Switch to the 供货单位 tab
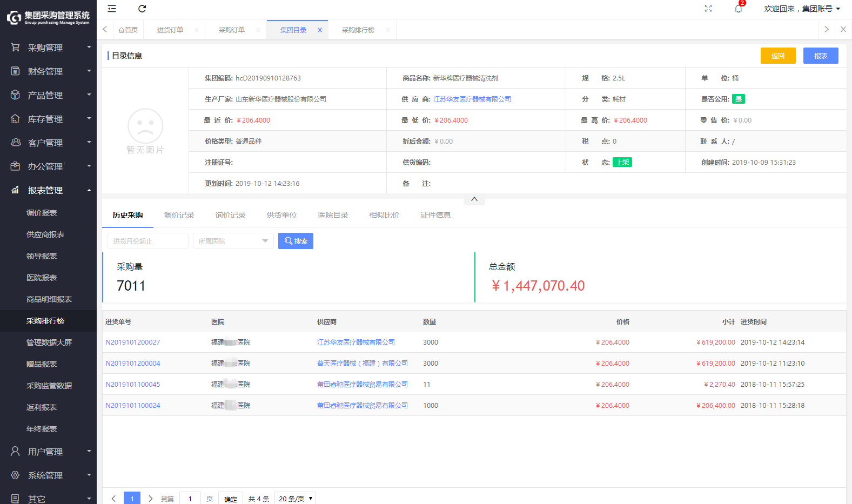The height and width of the screenshot is (504, 852). pyautogui.click(x=282, y=215)
